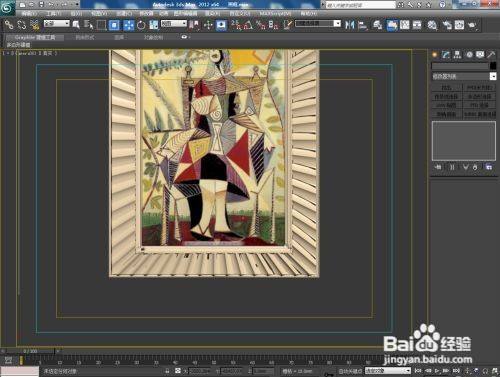
Task: Open the reference coordinate system dropdown
Action: 174,23
